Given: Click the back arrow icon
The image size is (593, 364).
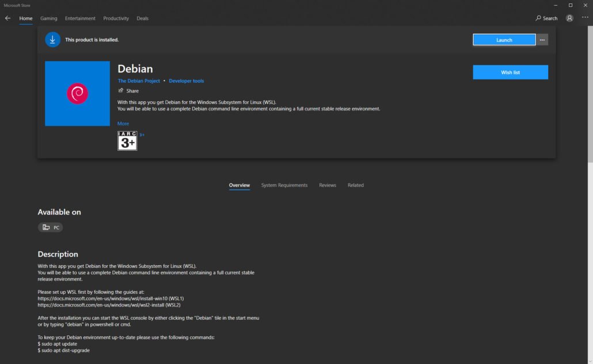Looking at the screenshot, I should pos(7,18).
